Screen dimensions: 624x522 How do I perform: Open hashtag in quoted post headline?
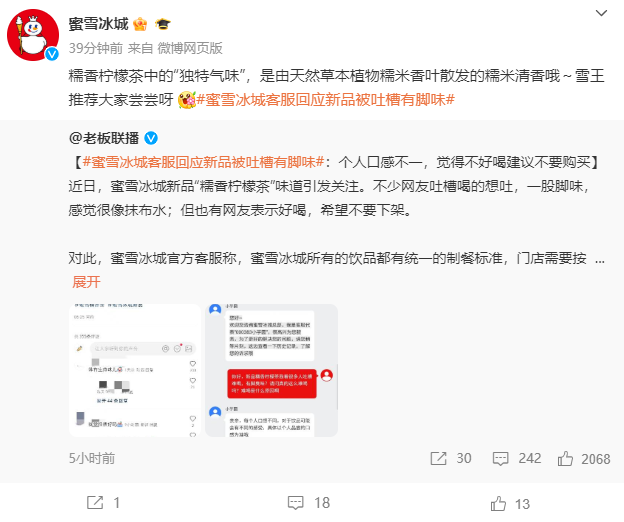(x=203, y=162)
